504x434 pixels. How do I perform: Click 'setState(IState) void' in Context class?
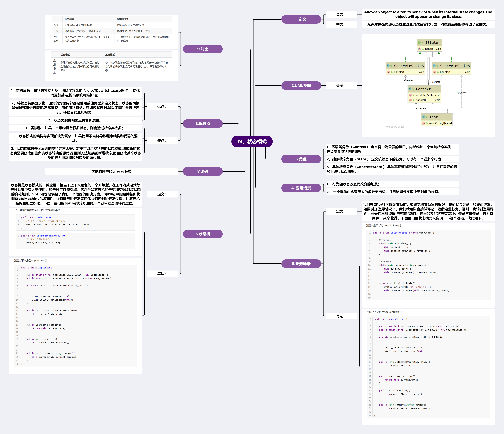[428, 95]
